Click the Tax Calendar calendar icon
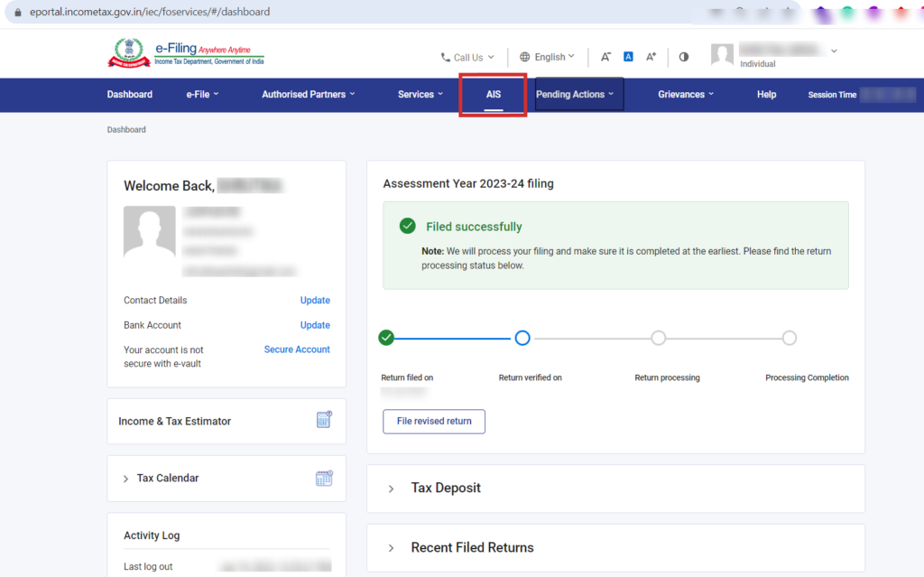The width and height of the screenshot is (924, 577). [324, 478]
